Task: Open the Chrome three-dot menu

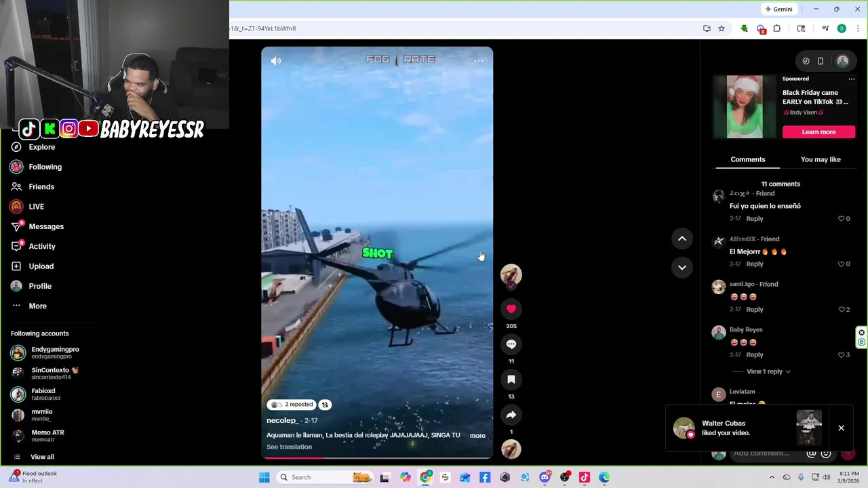Action: pyautogui.click(x=858, y=28)
